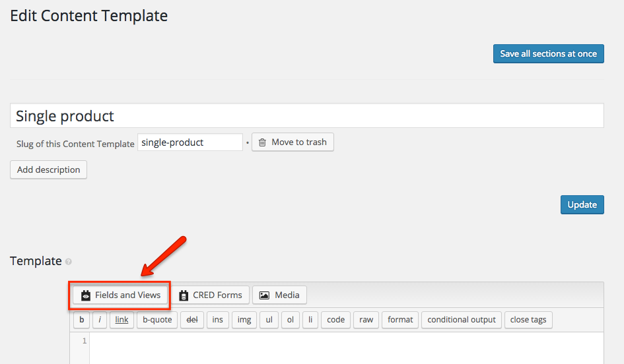Click the Update button
Image resolution: width=624 pixels, height=364 pixels.
[x=582, y=204]
